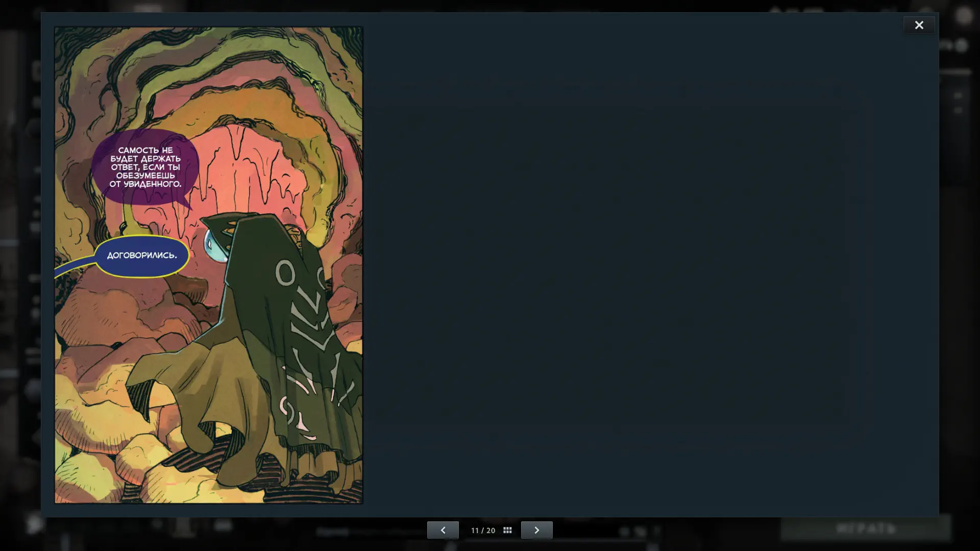Go to the previous comic page
This screenshot has width=980, height=551.
click(443, 530)
